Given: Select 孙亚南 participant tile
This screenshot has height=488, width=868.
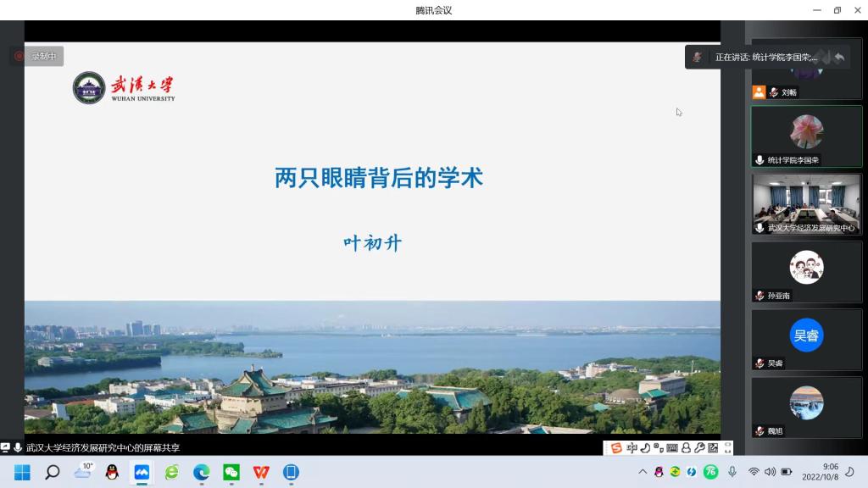Looking at the screenshot, I should [x=806, y=271].
